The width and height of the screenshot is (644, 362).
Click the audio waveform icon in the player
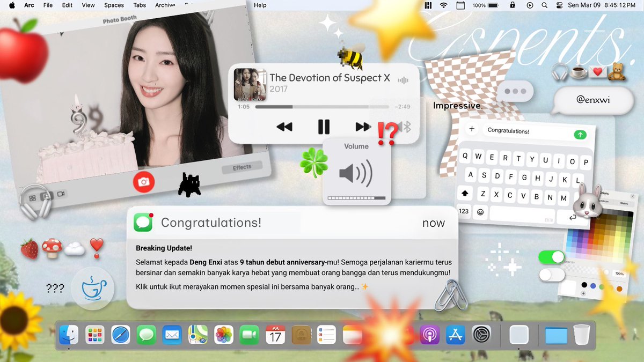click(x=402, y=80)
